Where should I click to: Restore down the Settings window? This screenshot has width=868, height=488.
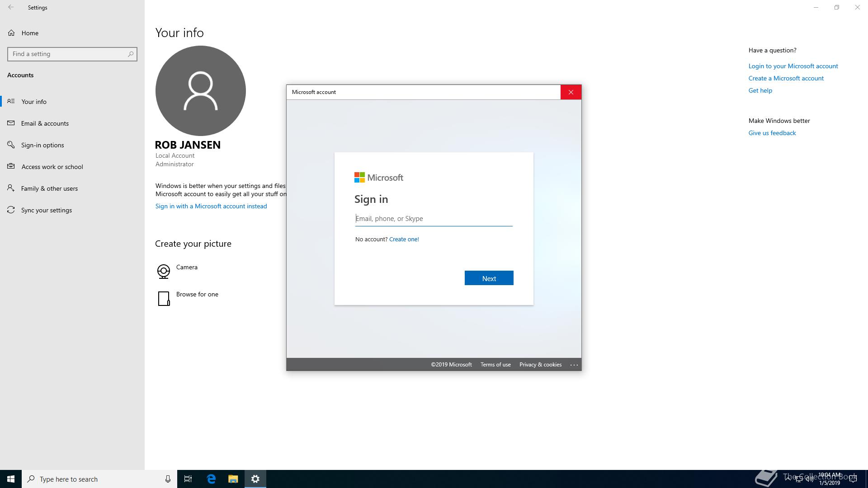pyautogui.click(x=837, y=7)
